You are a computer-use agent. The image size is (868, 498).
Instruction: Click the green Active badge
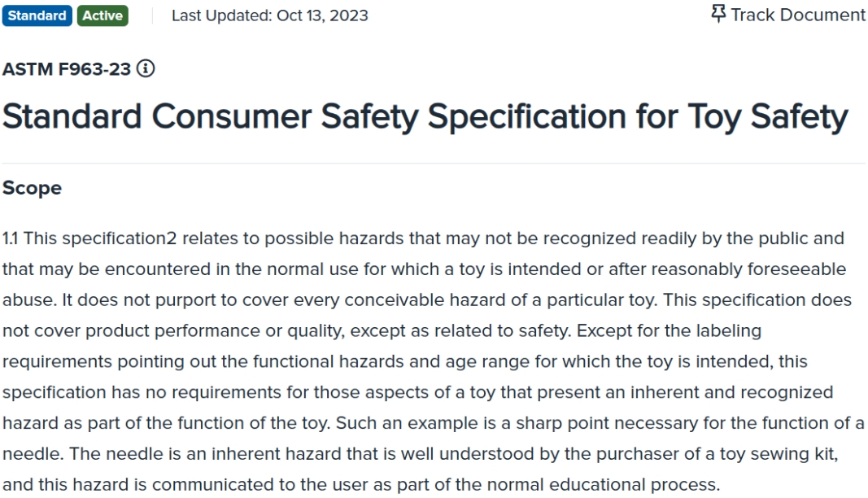tap(103, 15)
